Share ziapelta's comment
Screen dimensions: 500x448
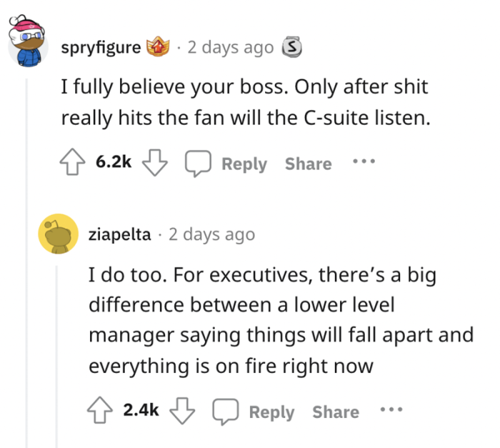point(335,412)
